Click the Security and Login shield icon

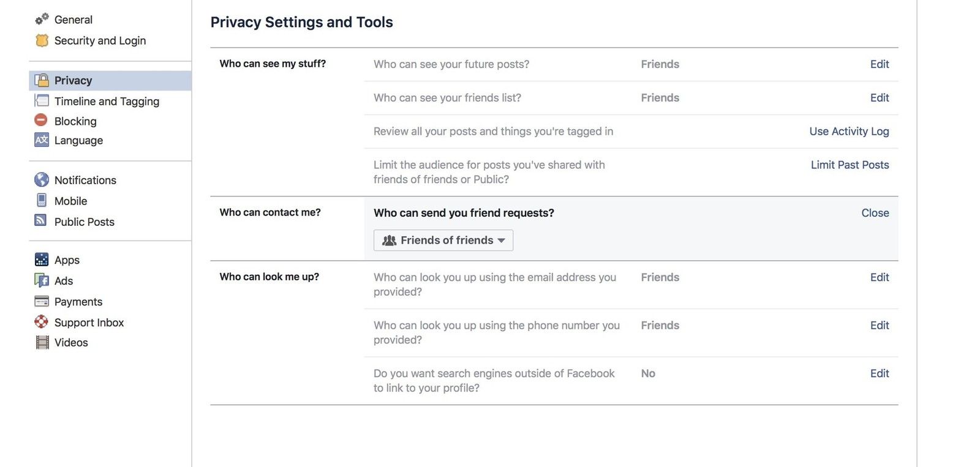coord(42,40)
